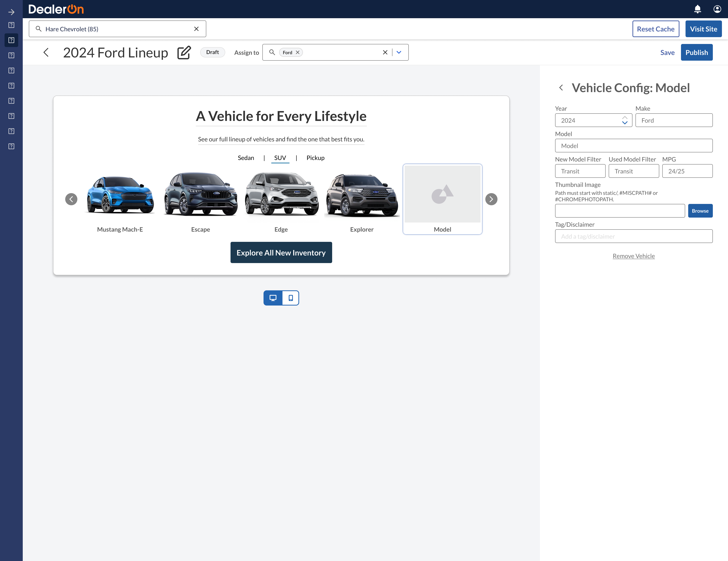This screenshot has height=561, width=728.
Task: Click the dealer search field
Action: point(117,29)
